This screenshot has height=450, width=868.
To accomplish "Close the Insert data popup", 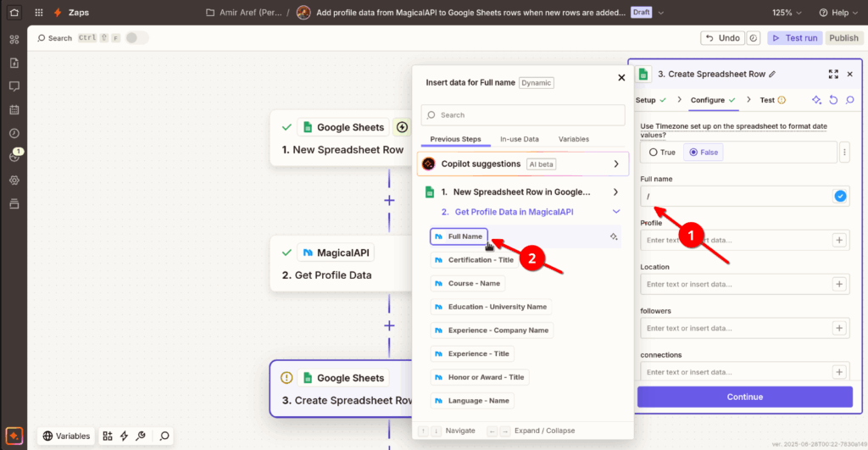I will click(621, 78).
